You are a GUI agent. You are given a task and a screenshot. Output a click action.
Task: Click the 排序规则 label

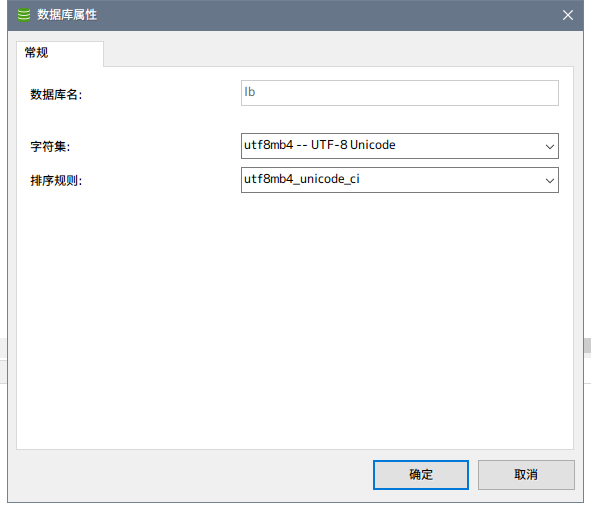(x=56, y=181)
